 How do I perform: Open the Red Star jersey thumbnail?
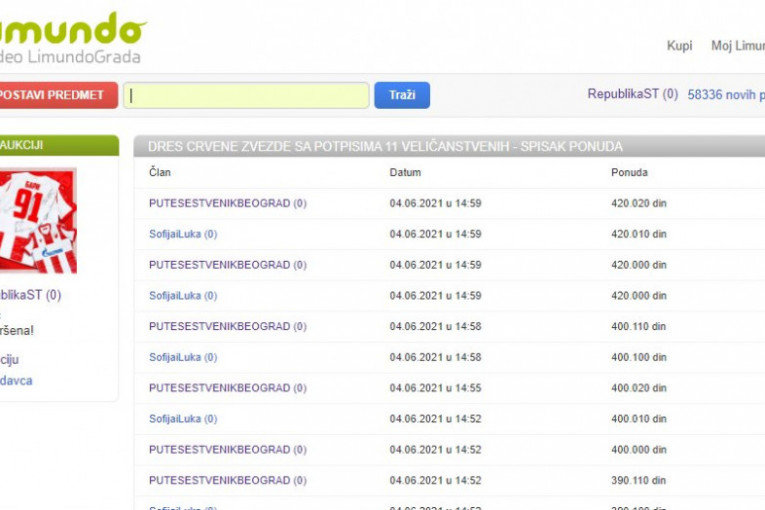coord(38,221)
